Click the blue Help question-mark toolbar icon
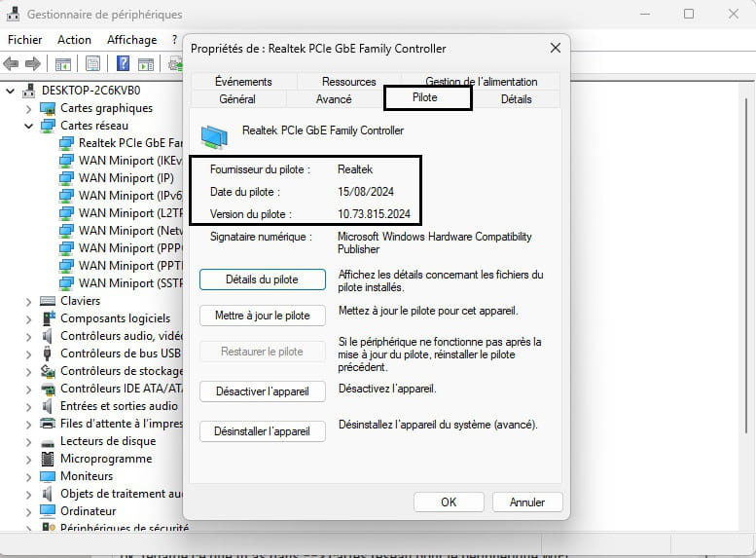 pos(123,63)
